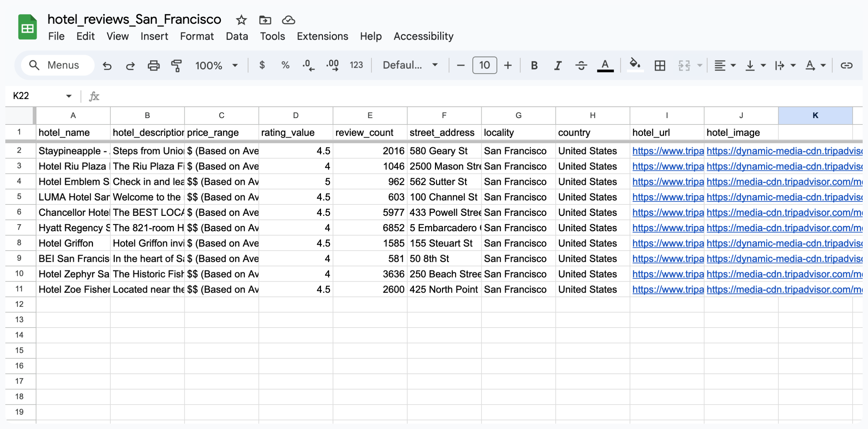Screen dimensions: 868x429
Task: Open the Data menu
Action: (237, 36)
